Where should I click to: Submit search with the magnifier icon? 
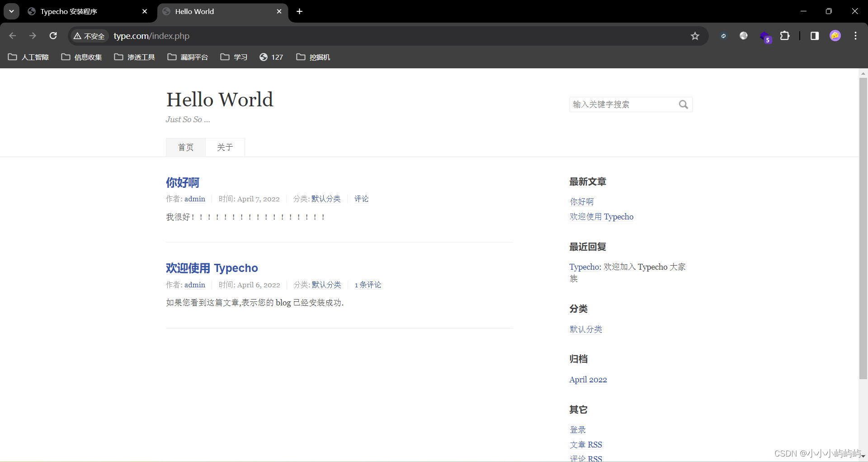point(684,105)
